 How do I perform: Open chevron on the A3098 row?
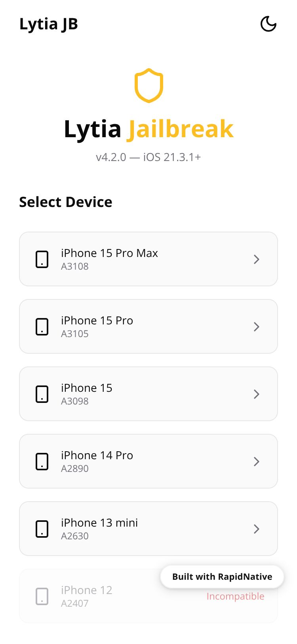click(x=257, y=394)
